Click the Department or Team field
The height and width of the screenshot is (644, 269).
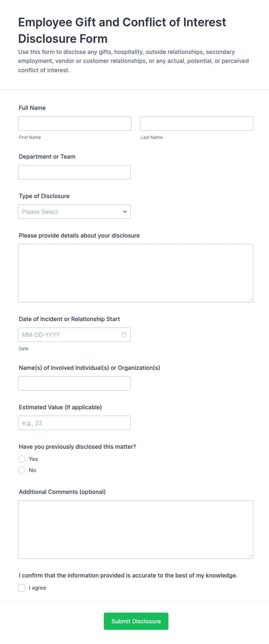(74, 172)
